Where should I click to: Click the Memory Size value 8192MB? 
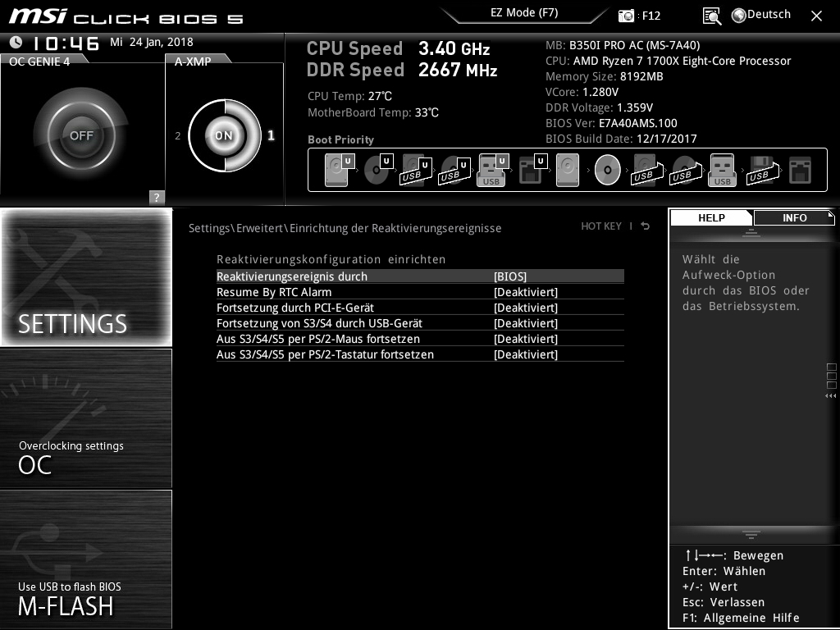[641, 76]
